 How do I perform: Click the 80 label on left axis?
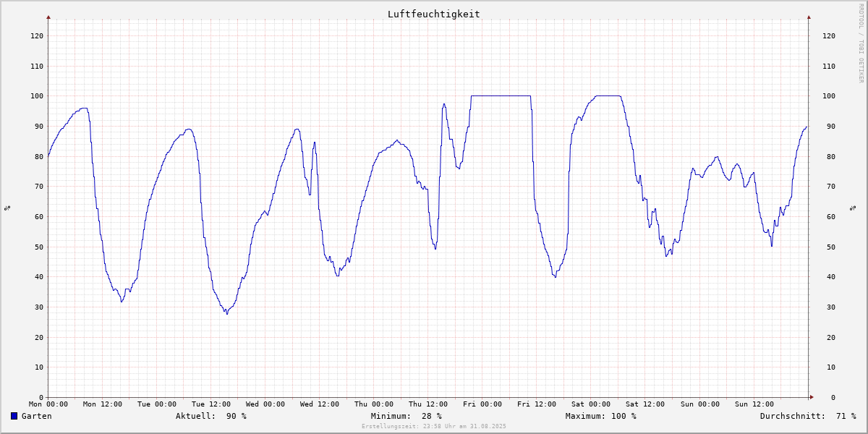point(39,156)
